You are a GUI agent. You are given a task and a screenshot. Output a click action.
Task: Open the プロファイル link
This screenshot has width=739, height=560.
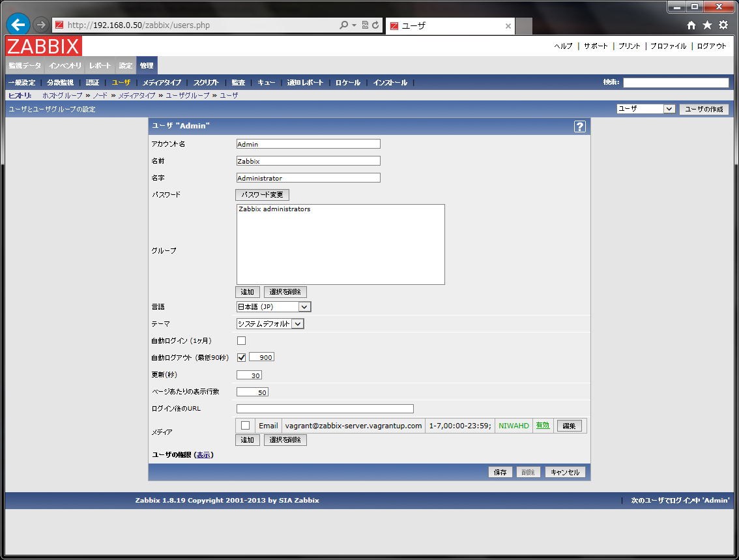tap(669, 46)
